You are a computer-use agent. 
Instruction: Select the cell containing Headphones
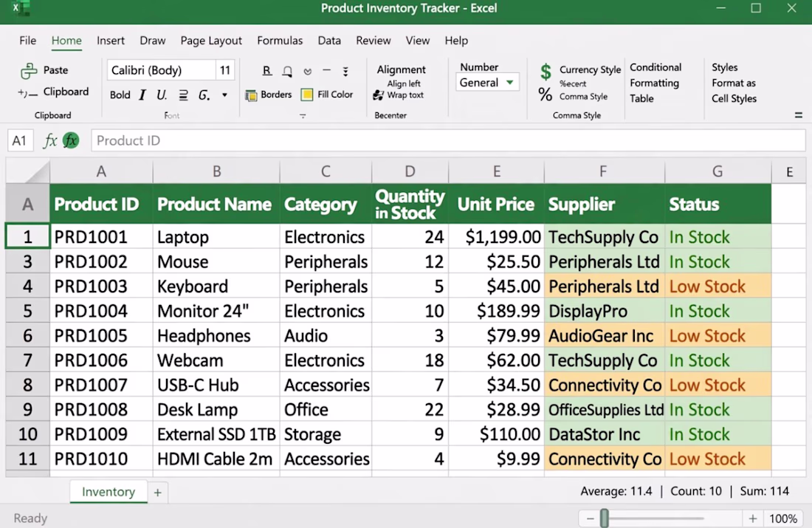216,336
